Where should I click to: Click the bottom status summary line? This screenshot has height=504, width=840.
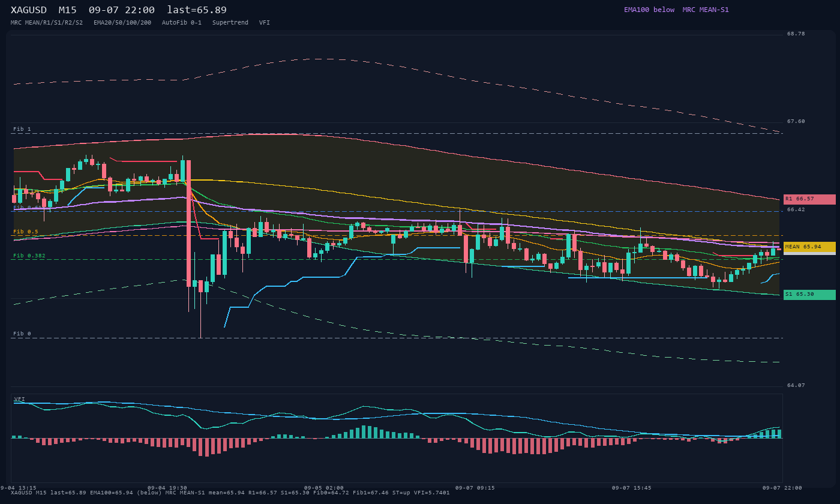[x=230, y=493]
